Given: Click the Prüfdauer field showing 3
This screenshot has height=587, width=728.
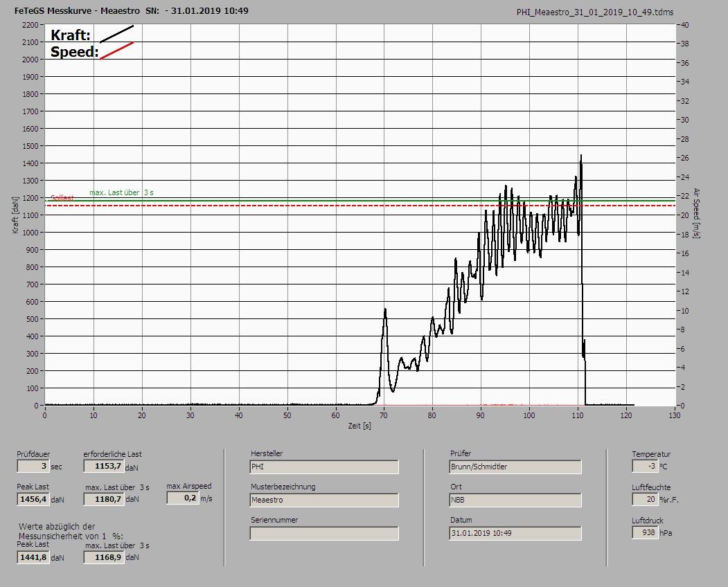Looking at the screenshot, I should (33, 466).
